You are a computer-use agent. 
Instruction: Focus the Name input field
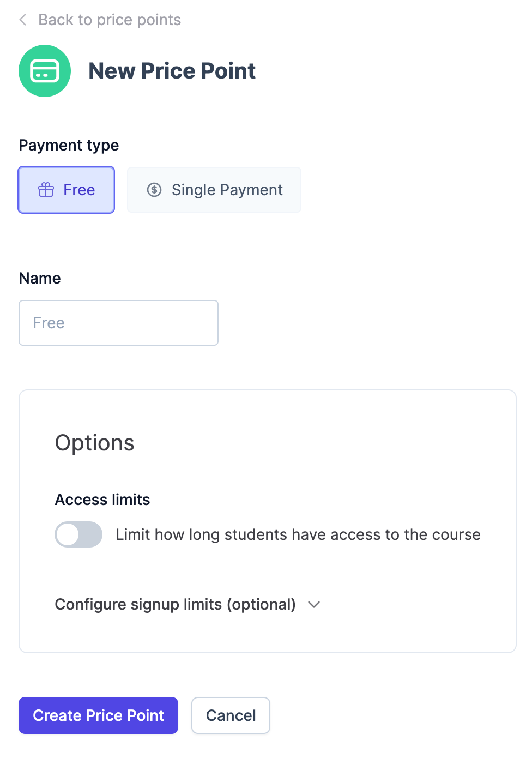pos(118,323)
